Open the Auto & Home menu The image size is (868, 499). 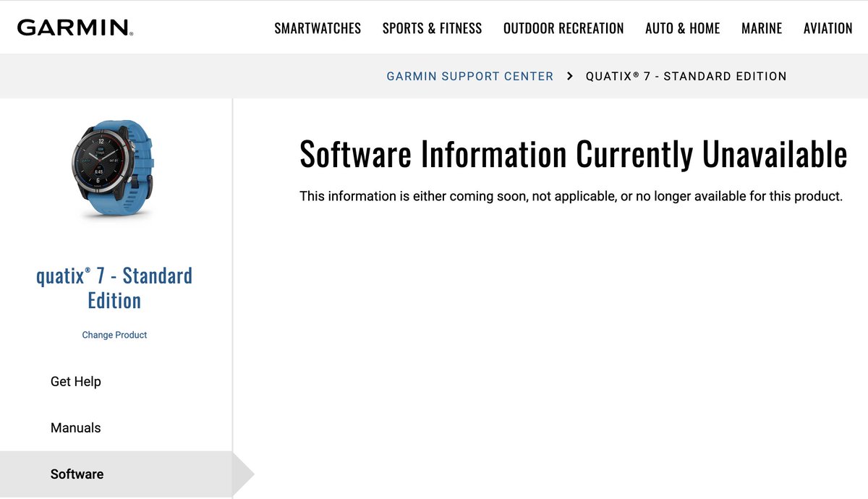[x=683, y=28]
